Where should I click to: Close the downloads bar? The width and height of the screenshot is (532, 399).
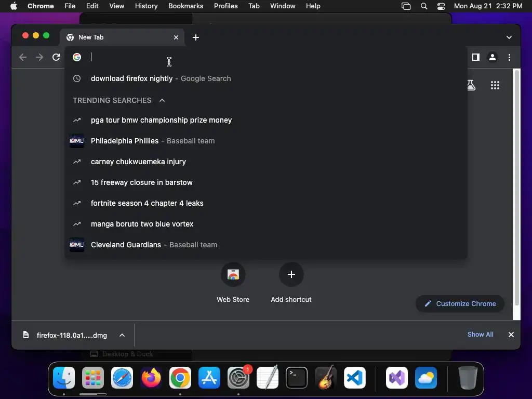pyautogui.click(x=511, y=335)
